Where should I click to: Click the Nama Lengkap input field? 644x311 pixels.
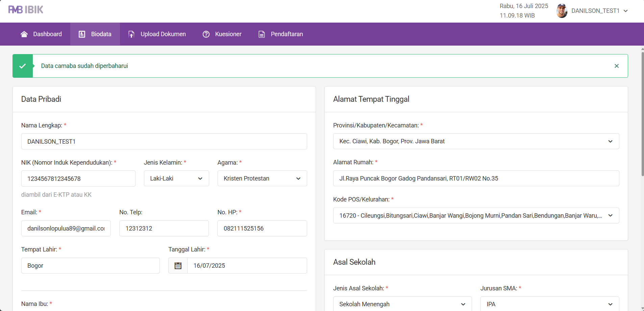click(x=164, y=142)
